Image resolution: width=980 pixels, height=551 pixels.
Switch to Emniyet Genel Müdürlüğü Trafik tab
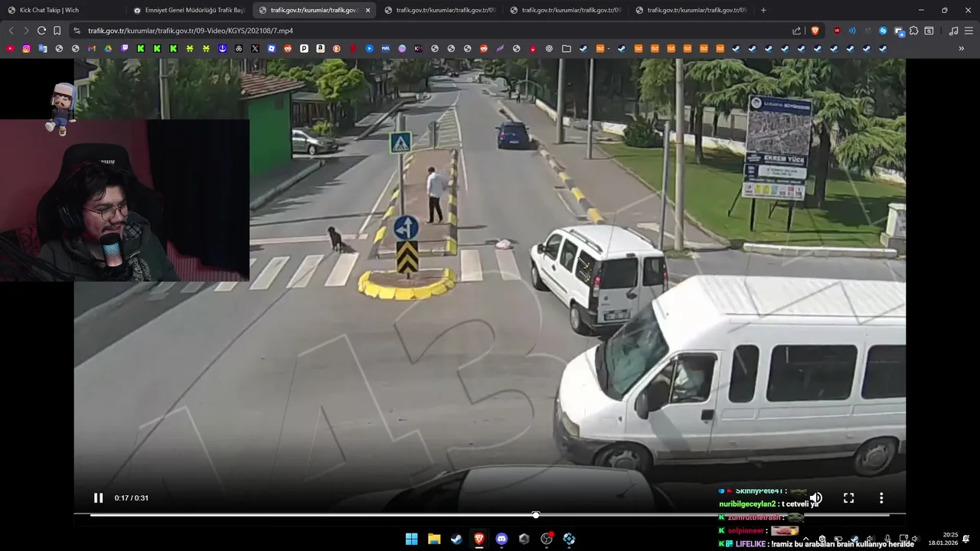click(x=188, y=10)
